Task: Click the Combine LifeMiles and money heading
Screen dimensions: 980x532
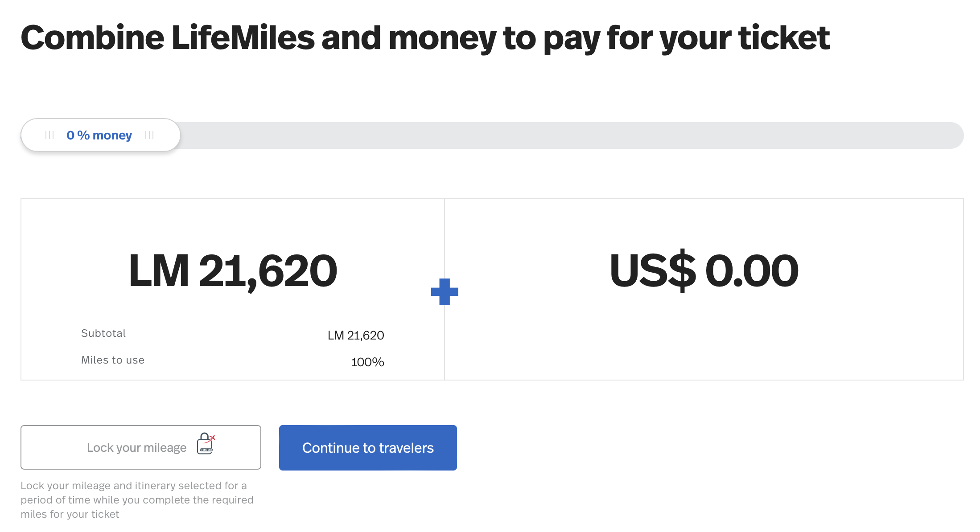Action: [x=425, y=38]
